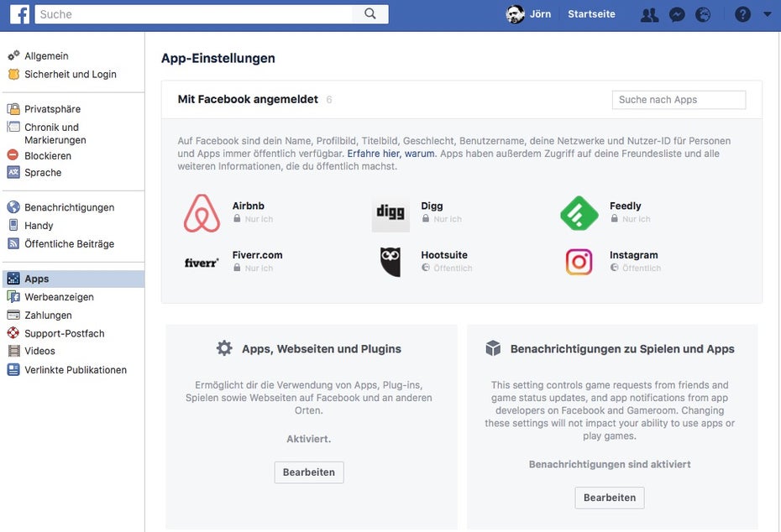Screen dimensions: 781x532
Task: Click the Support-Postfach lifebuoy icon
Action: (13, 333)
